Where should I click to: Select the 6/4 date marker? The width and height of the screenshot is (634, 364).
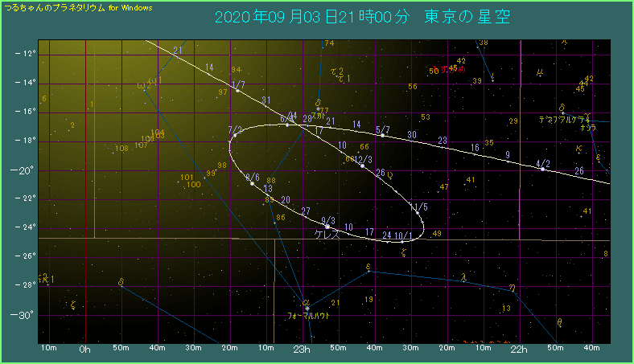287,124
